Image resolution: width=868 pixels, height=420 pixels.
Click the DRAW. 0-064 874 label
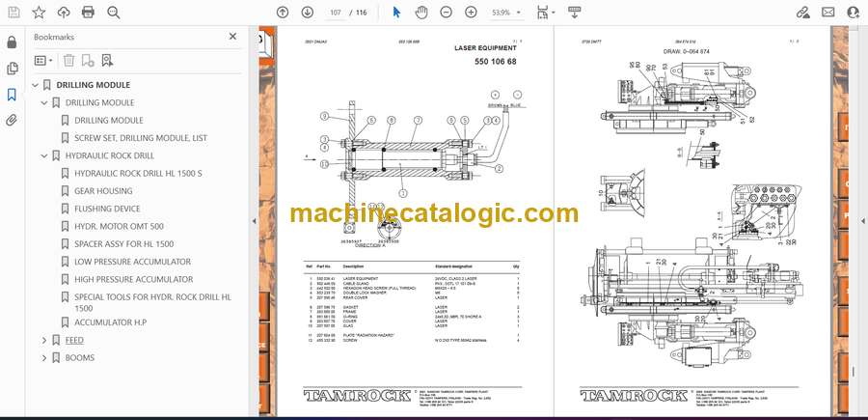tap(687, 51)
